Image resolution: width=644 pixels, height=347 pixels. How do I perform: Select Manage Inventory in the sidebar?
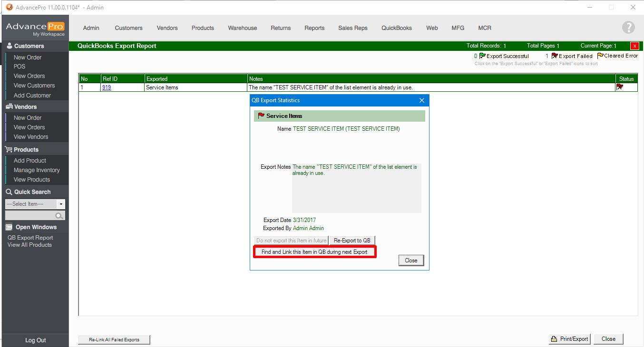coord(37,170)
